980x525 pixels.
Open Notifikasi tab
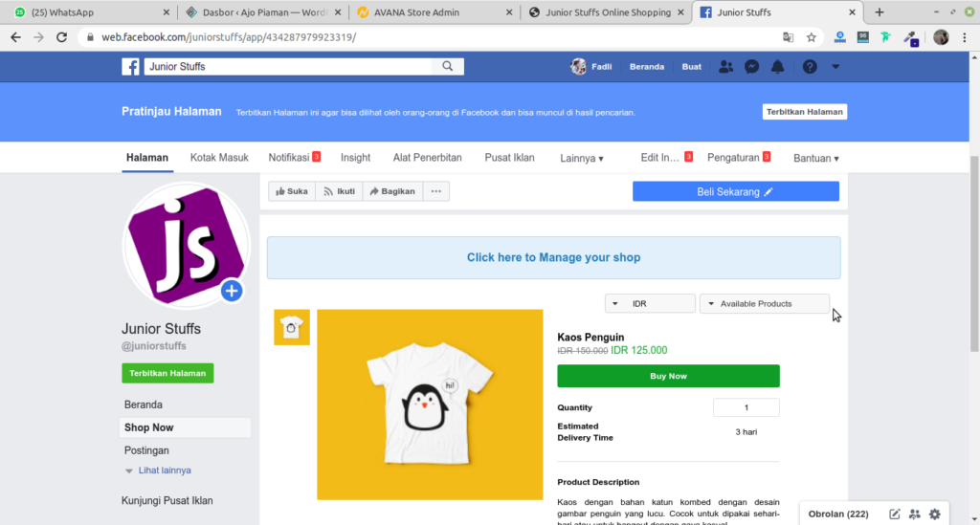[x=295, y=158]
